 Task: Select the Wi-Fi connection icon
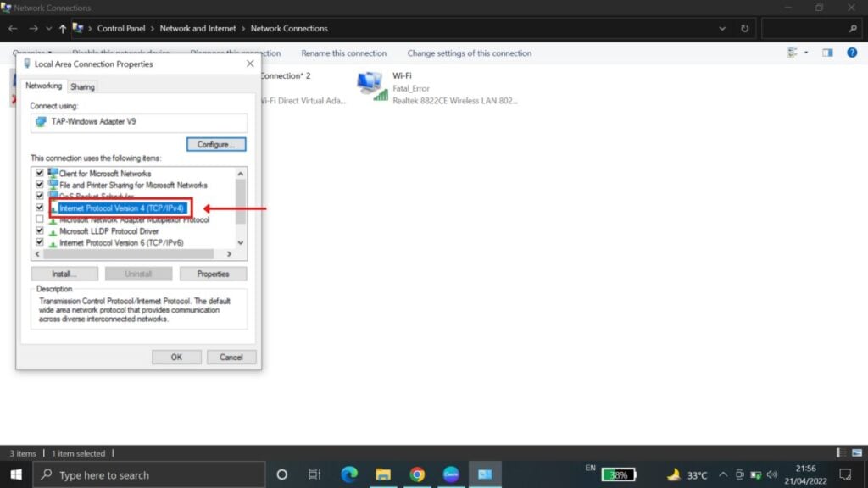click(x=371, y=86)
